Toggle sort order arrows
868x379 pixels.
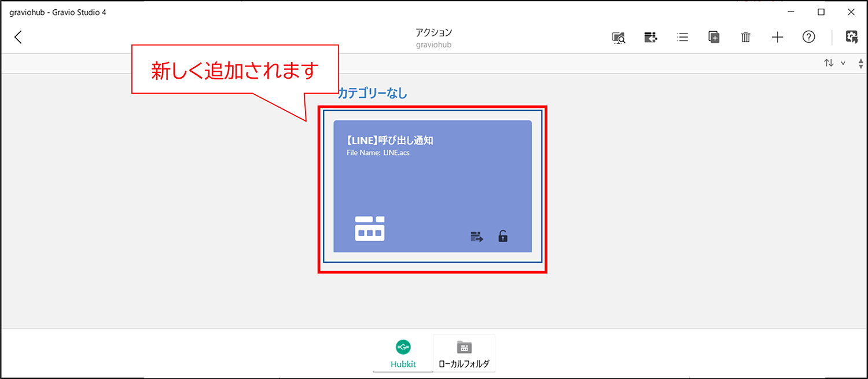829,63
